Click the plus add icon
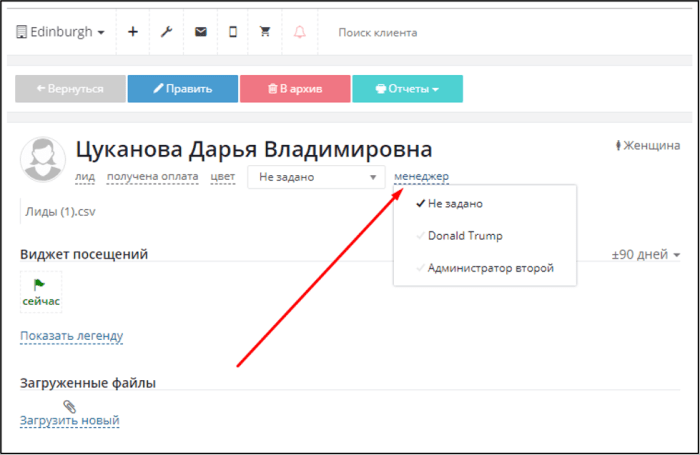 pyautogui.click(x=133, y=32)
